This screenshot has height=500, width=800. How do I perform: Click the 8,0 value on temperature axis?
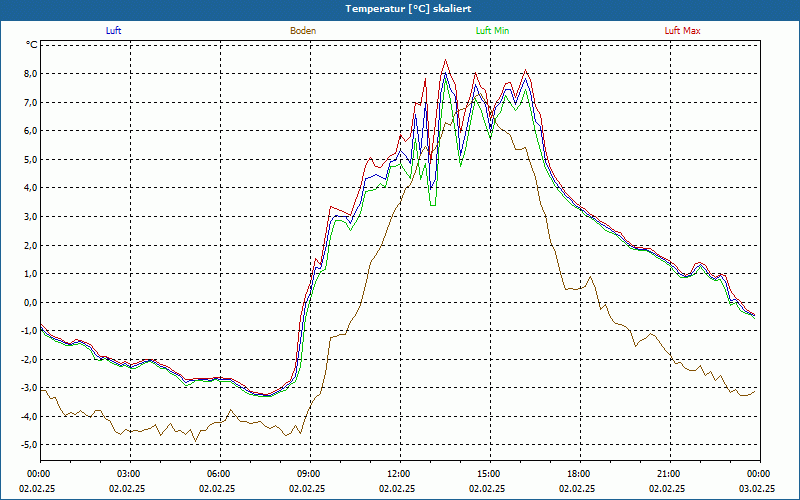pos(31,73)
